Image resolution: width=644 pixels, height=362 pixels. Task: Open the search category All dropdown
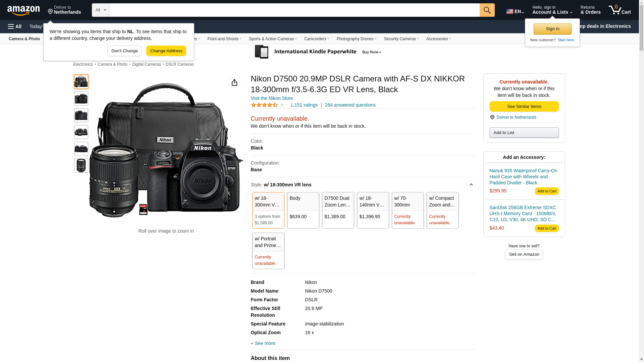(100, 10)
